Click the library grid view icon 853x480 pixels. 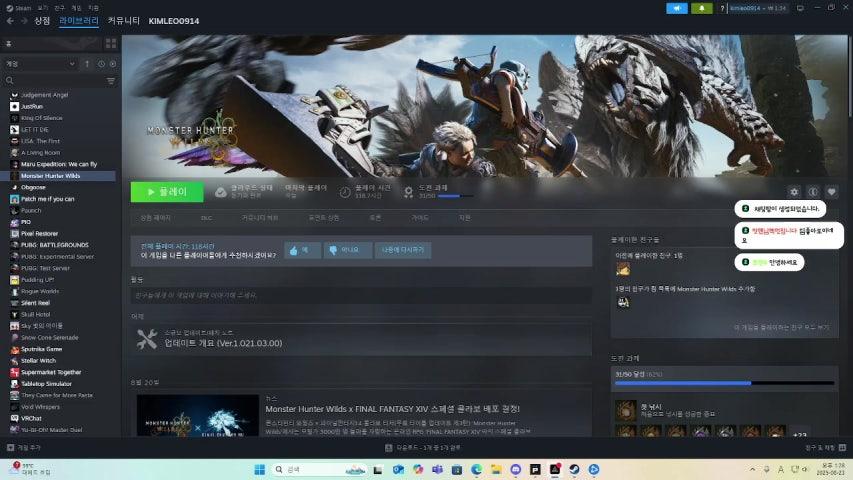(111, 44)
